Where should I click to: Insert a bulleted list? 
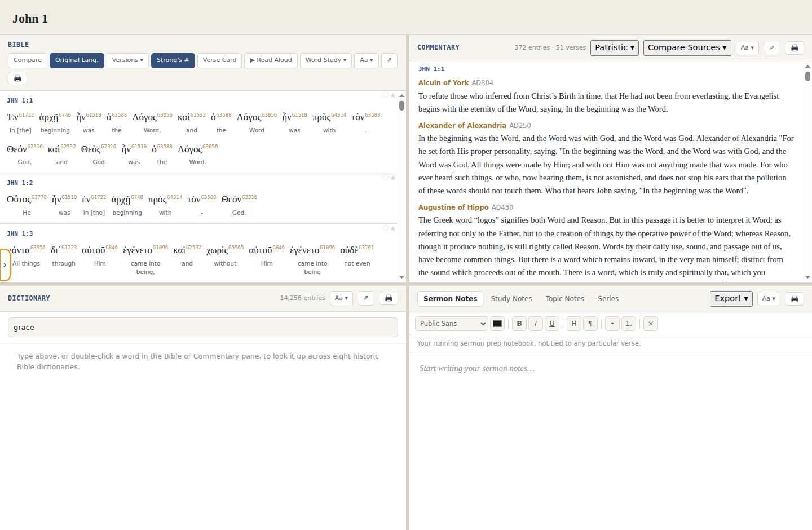(x=612, y=324)
